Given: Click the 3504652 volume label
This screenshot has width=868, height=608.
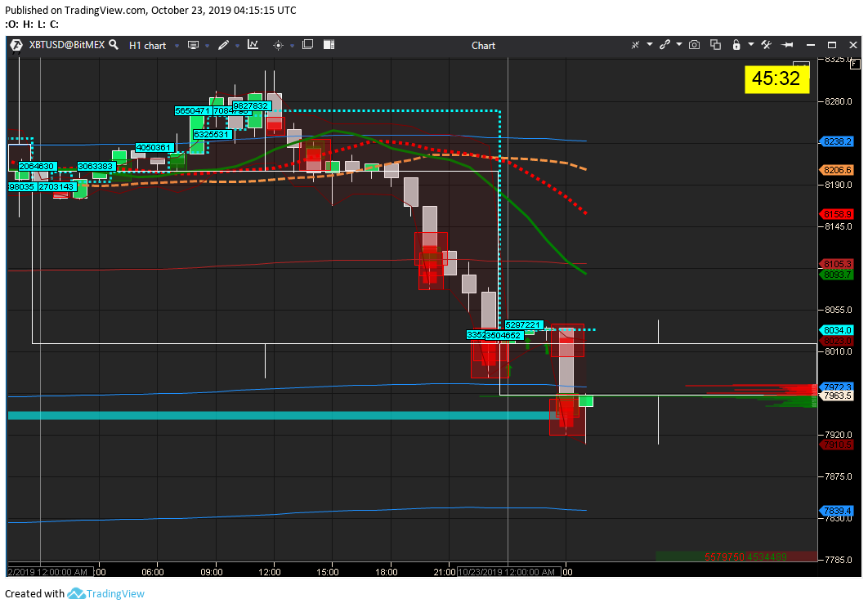Looking at the screenshot, I should pos(503,335).
